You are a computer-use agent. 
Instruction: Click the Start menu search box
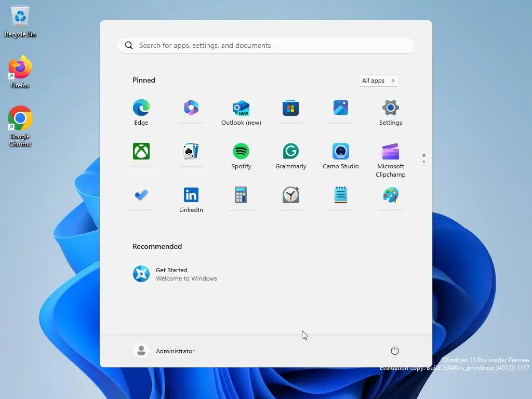[265, 46]
